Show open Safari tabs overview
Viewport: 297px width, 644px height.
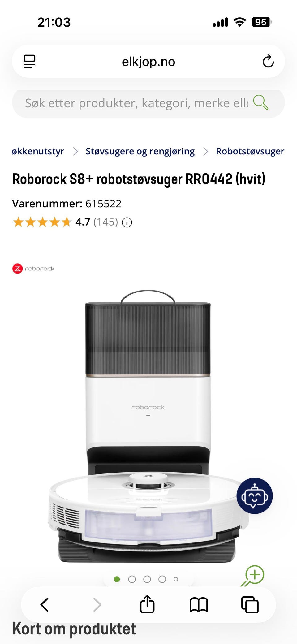(250, 605)
